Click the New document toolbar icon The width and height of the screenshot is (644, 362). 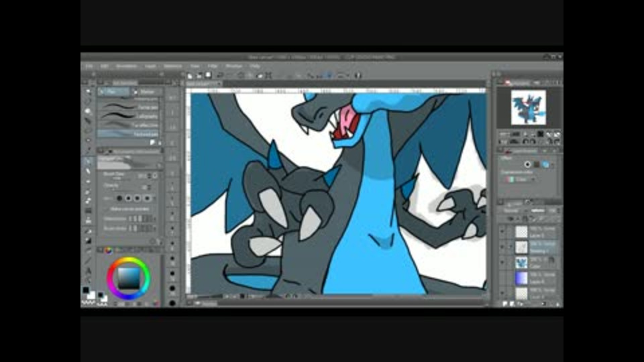click(190, 76)
